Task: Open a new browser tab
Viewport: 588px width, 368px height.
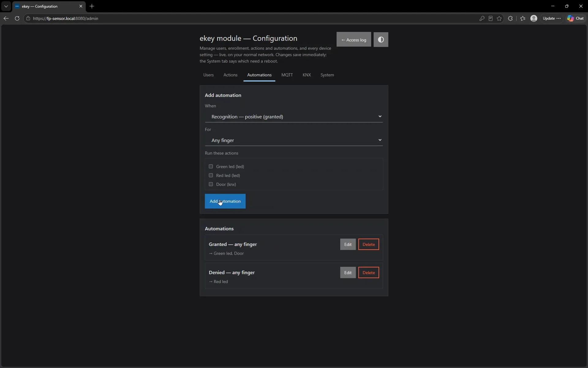Action: [92, 6]
